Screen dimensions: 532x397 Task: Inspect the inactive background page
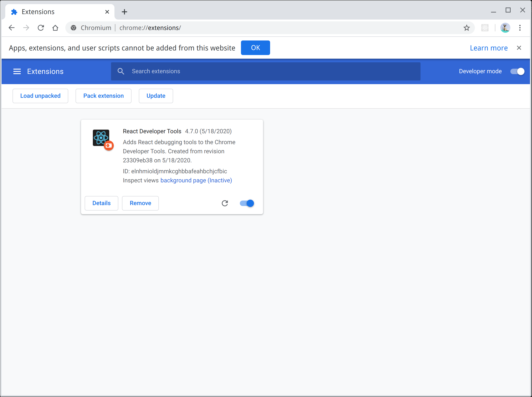tap(196, 180)
